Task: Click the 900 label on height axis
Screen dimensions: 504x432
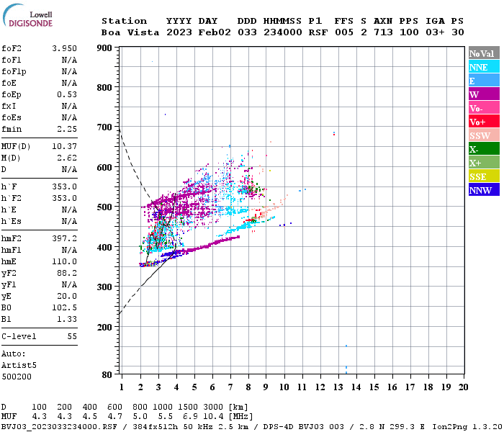Action: pos(104,48)
